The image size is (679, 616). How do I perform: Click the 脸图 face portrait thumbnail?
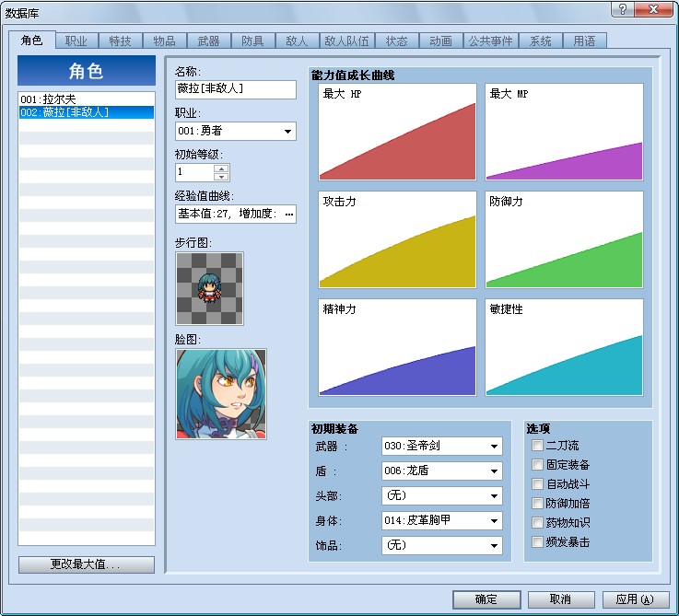(221, 394)
